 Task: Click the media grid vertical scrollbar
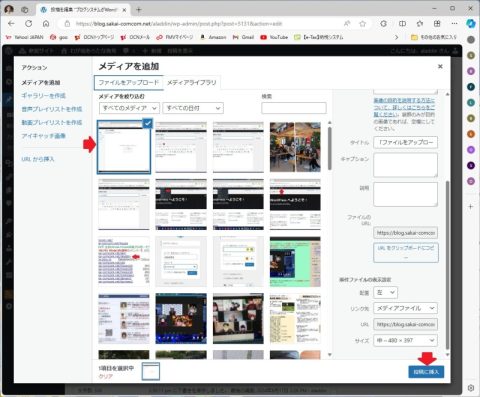click(329, 149)
